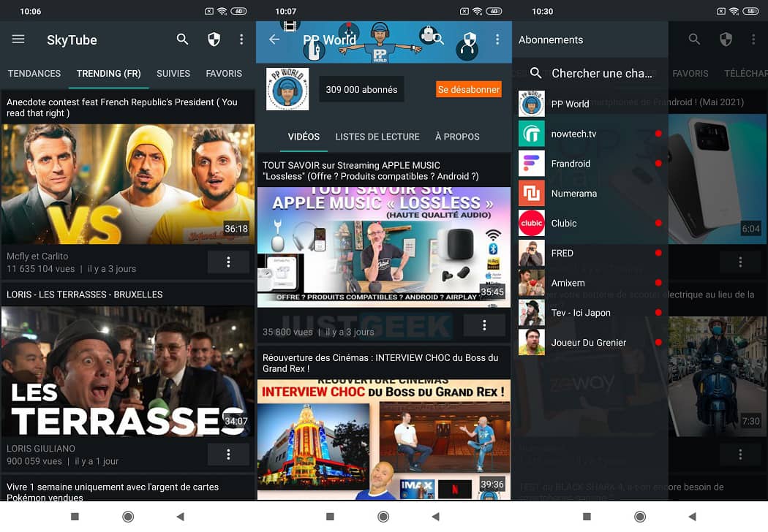Play Grand Rex interview video thumbnail

[x=384, y=439]
